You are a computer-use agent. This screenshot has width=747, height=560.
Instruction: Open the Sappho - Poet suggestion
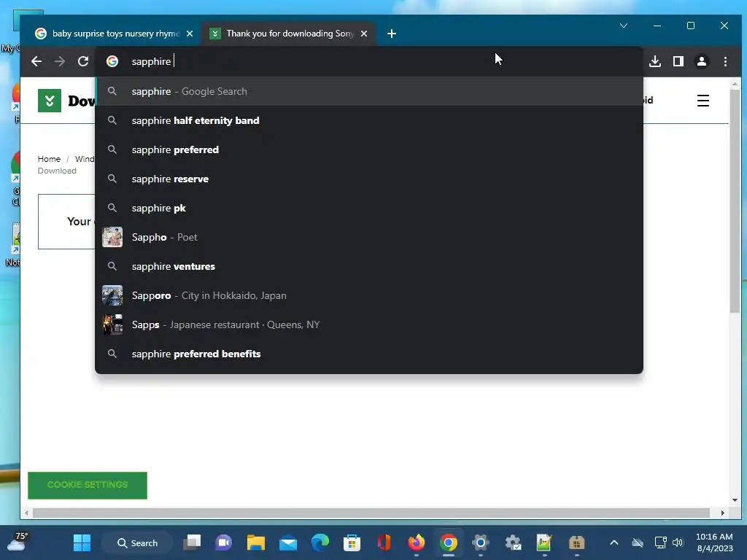369,237
